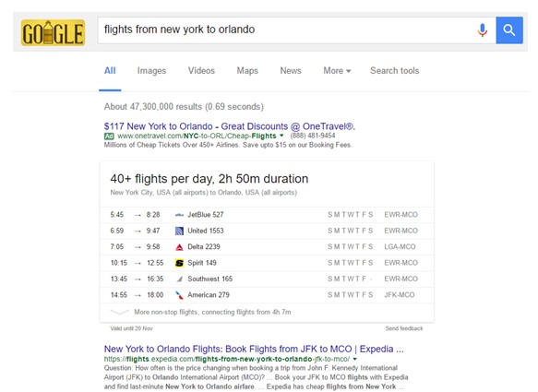Switch to the News tab
Screen dimensions: 538x392
point(291,71)
